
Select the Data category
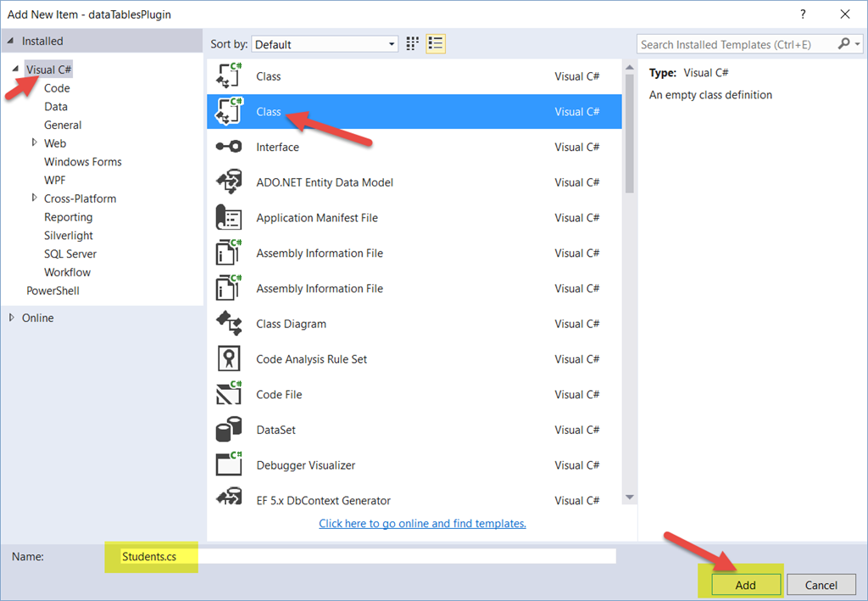click(x=56, y=106)
